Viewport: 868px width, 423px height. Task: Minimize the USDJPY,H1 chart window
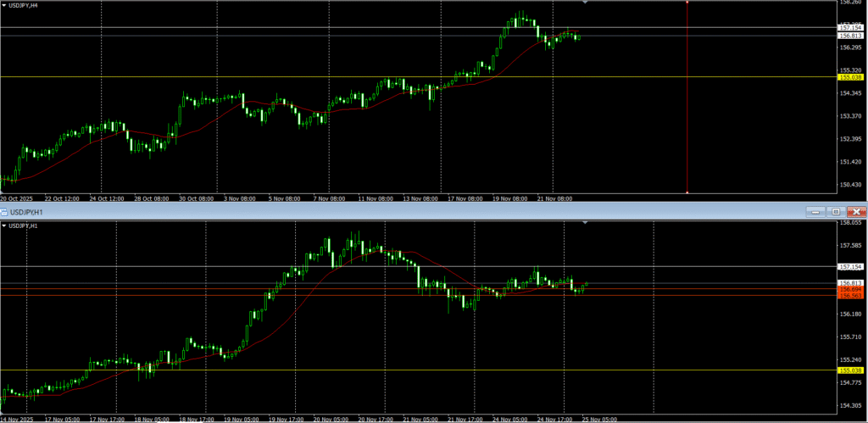(815, 211)
